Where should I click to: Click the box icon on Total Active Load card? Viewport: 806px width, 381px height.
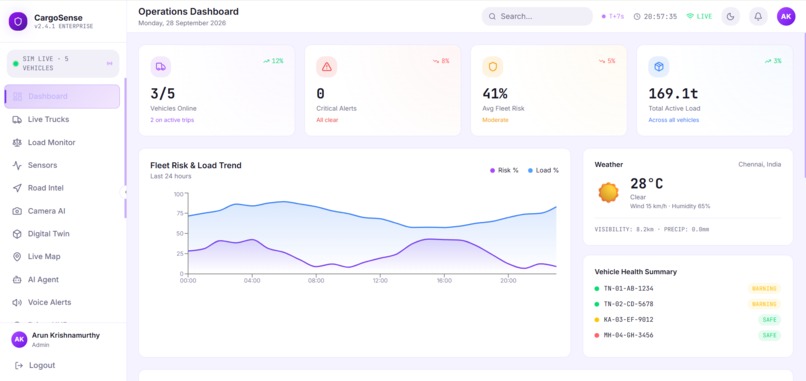[658, 67]
